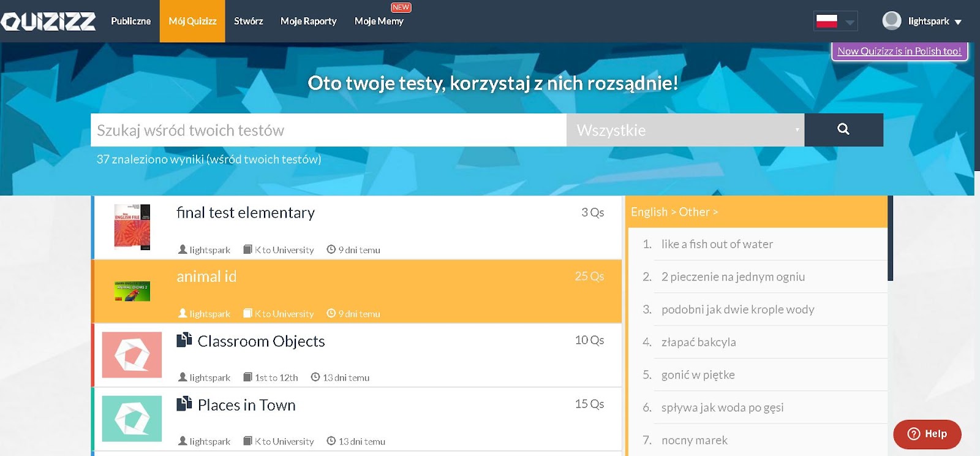Focus the 'Szukaj wśród twoich testów' search field
Screen dimensions: 980x456
[x=328, y=130]
